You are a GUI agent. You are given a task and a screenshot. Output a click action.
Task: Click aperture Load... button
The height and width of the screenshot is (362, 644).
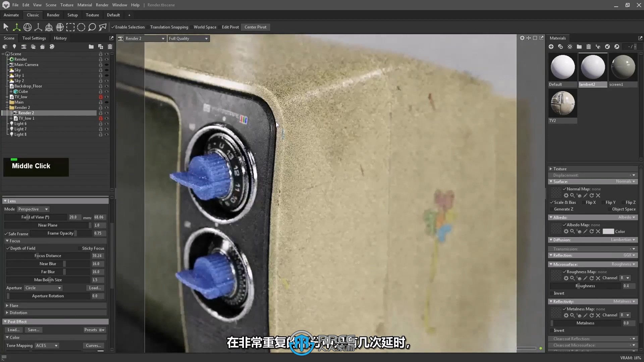95,288
